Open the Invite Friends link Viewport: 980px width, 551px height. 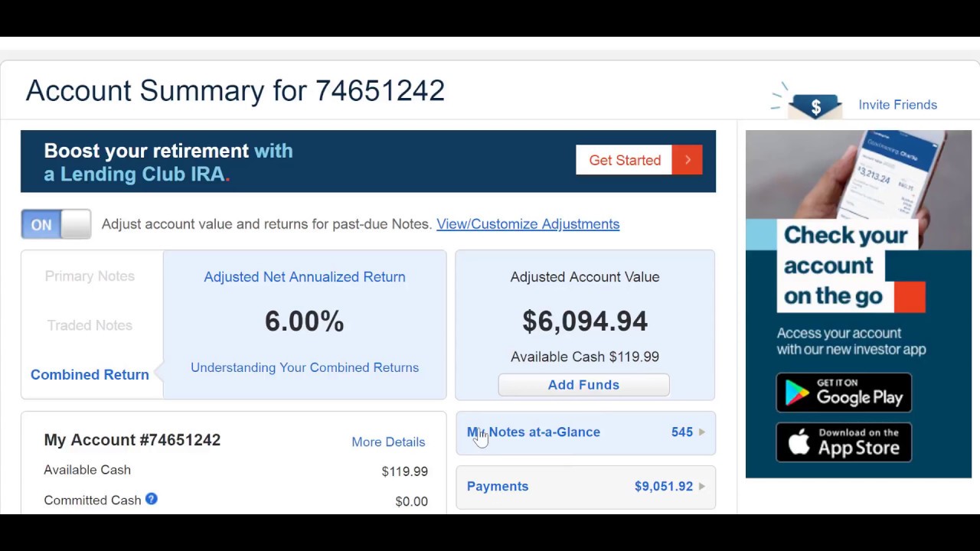[897, 105]
